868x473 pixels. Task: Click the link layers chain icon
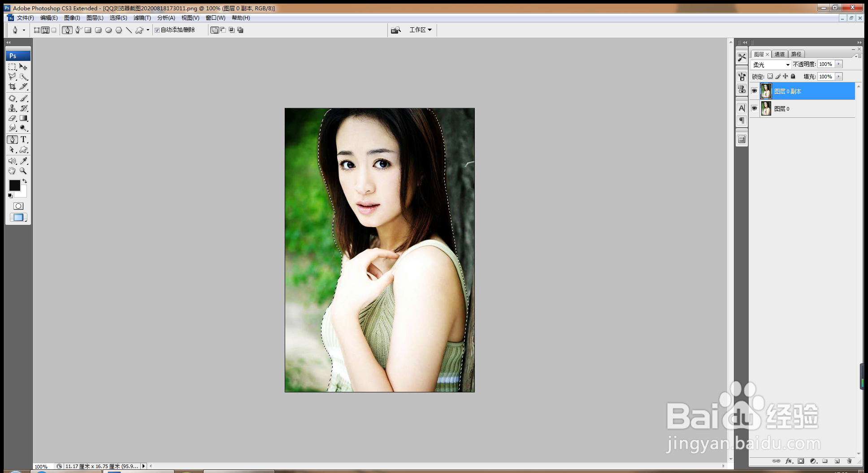776,461
